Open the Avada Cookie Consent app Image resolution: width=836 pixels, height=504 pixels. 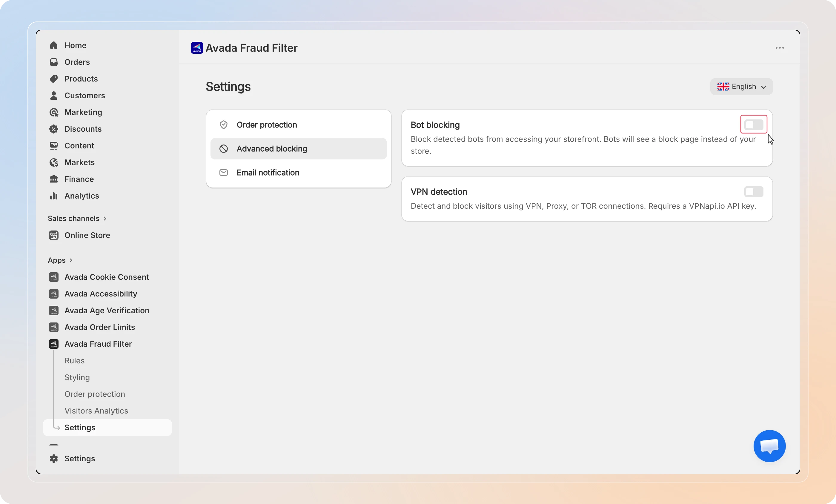click(107, 277)
